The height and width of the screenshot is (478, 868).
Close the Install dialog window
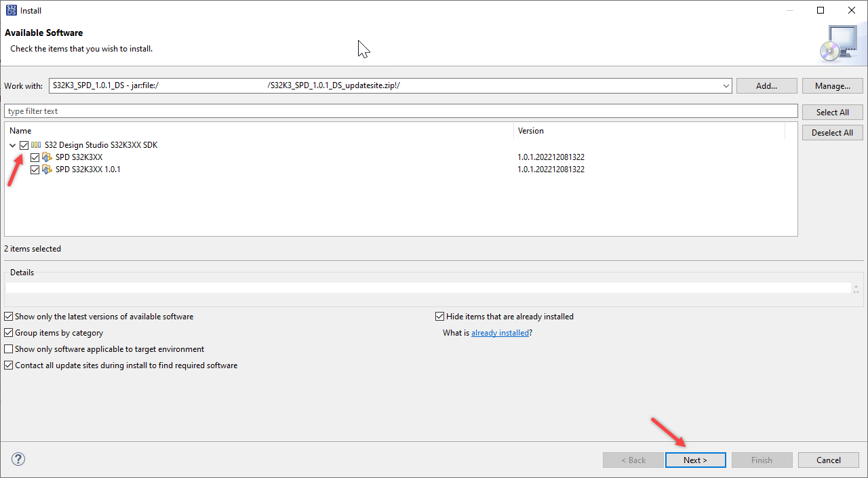(852, 10)
